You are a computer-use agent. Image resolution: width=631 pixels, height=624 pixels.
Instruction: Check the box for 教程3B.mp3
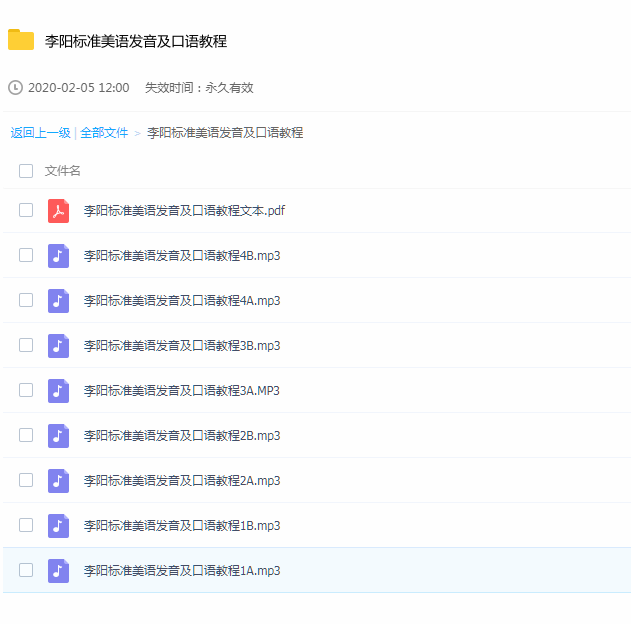point(26,345)
